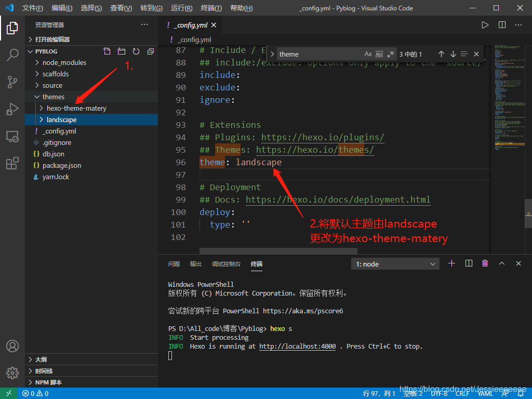
Task: Open explorer panel more actions menu
Action: point(144,24)
